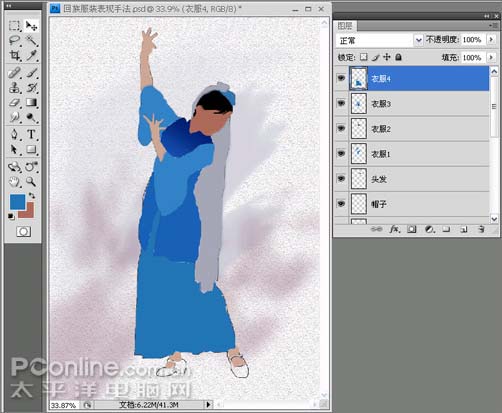Toggle visibility of the 帽子 layer

click(x=341, y=203)
